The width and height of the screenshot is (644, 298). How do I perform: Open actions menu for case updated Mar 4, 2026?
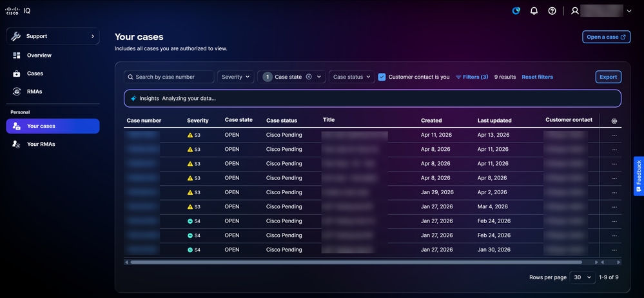click(x=614, y=207)
